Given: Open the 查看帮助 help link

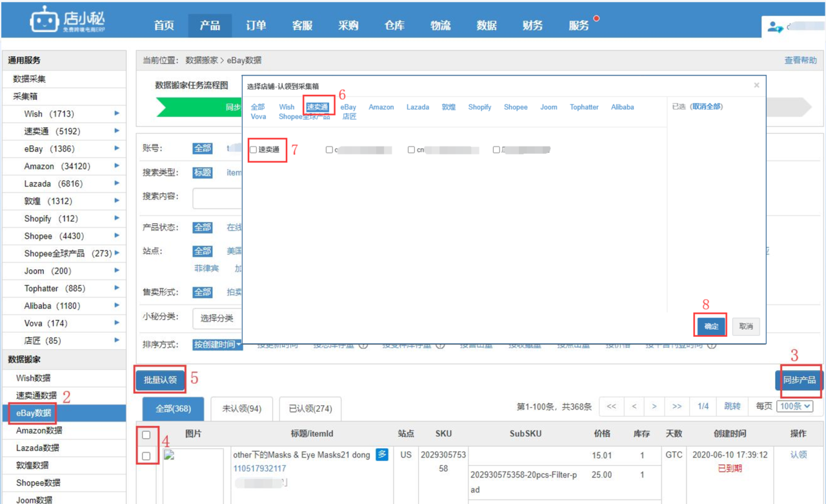Looking at the screenshot, I should click(800, 60).
